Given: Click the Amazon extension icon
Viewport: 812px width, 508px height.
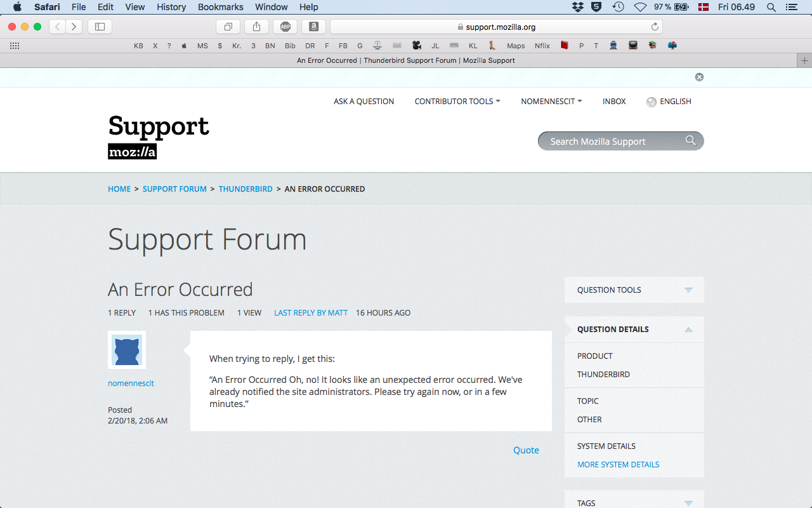Looking at the screenshot, I should (313, 27).
